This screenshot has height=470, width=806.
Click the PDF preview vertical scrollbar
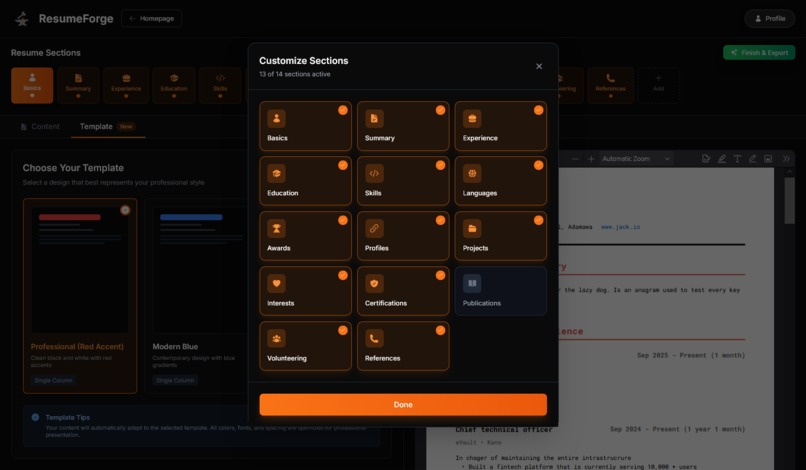coord(790,201)
